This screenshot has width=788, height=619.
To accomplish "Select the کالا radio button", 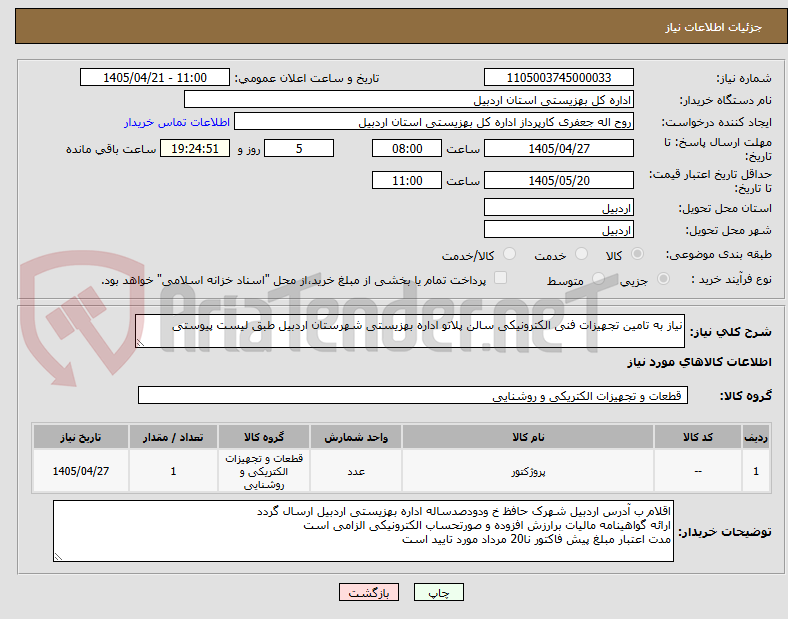I will click(637, 254).
